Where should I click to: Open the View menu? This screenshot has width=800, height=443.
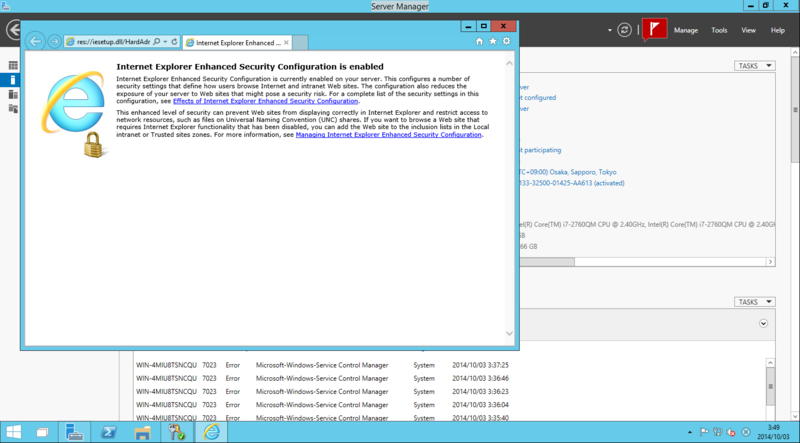point(748,30)
